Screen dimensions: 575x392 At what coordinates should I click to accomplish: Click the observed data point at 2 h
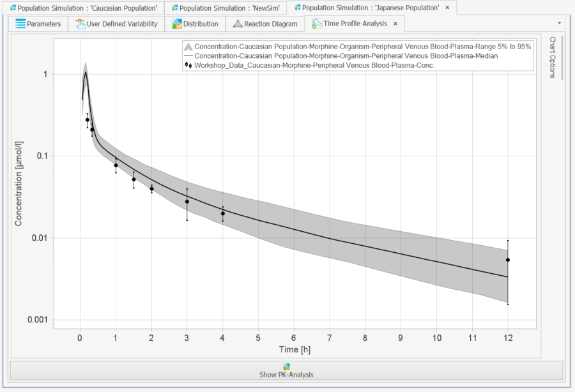click(152, 189)
